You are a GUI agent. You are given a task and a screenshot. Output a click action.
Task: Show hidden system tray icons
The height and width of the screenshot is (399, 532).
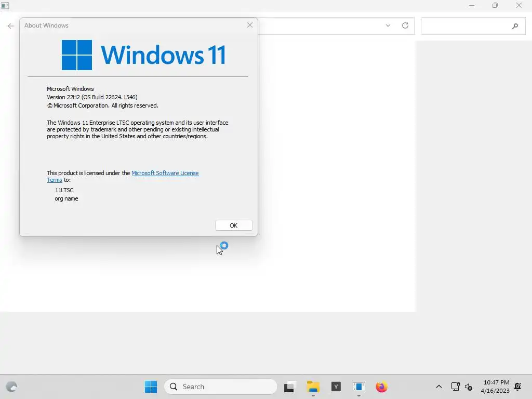[x=438, y=387]
